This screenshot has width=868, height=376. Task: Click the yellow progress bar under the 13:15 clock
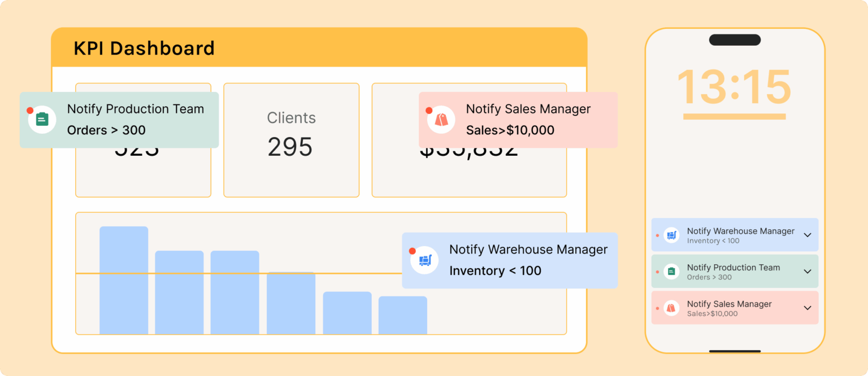coord(734,117)
